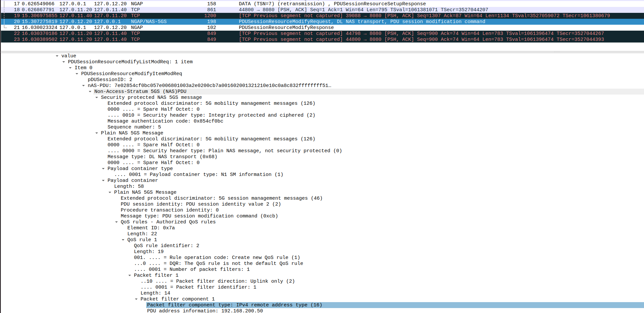This screenshot has width=644, height=313.
Task: Collapse the "value" tree node
Action: click(x=57, y=56)
